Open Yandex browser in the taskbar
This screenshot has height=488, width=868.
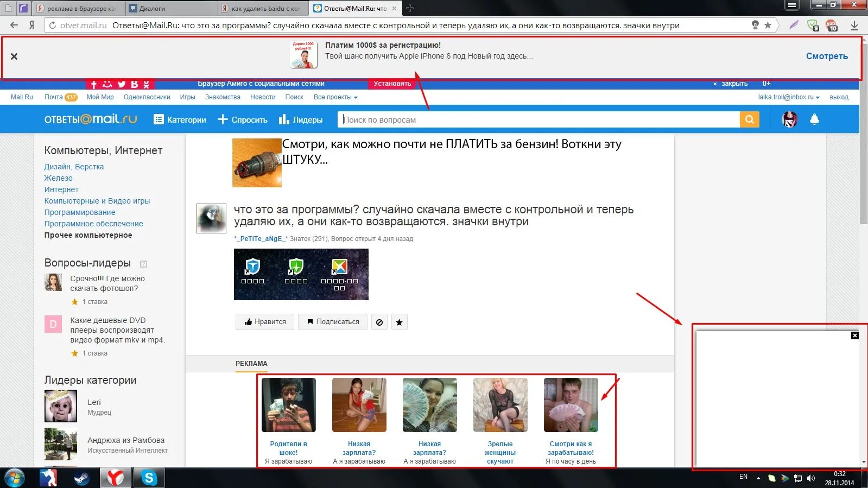[115, 478]
